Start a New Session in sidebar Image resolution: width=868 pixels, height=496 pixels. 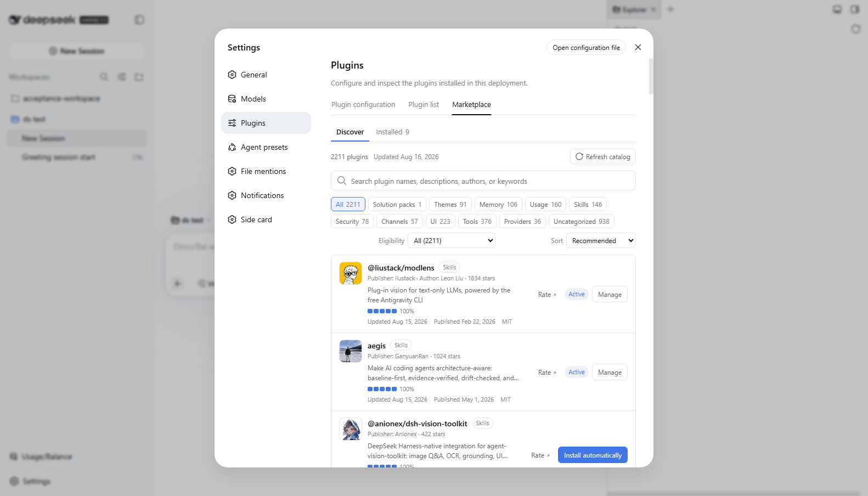click(x=77, y=51)
